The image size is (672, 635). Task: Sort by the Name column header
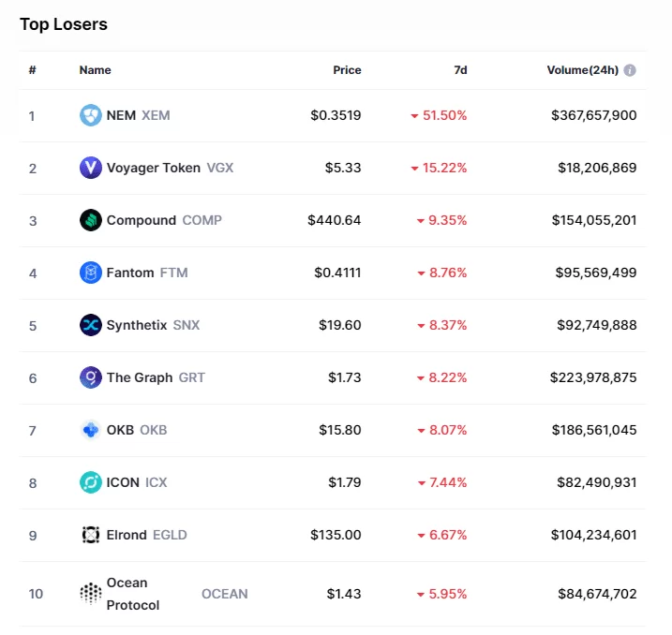(95, 70)
